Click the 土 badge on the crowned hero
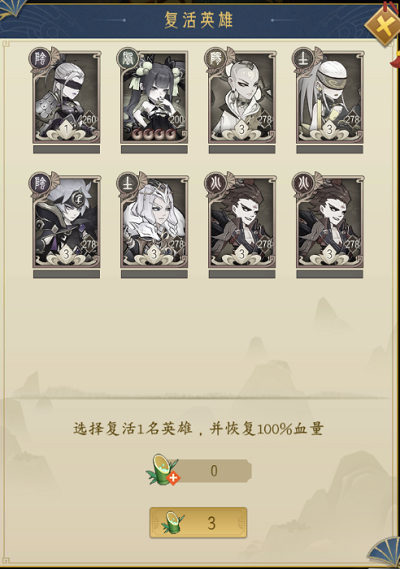This screenshot has height=569, width=400. click(128, 183)
